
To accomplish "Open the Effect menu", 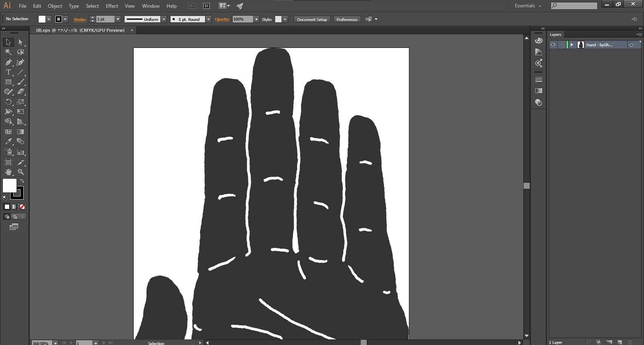I will tap(112, 6).
